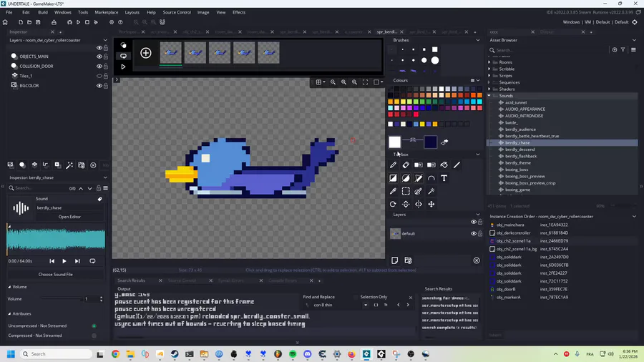Toggle onion skin in frame strip
Image resolution: width=644 pixels, height=362 pixels.
click(x=123, y=45)
